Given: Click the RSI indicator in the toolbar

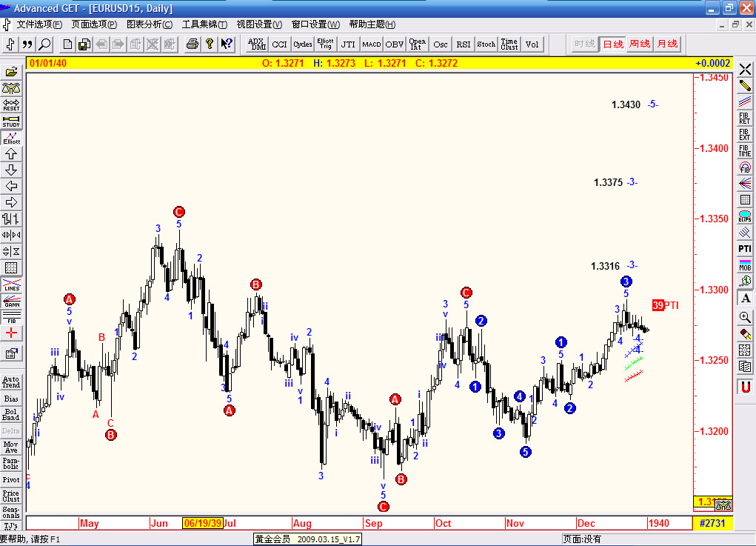Looking at the screenshot, I should [x=463, y=44].
